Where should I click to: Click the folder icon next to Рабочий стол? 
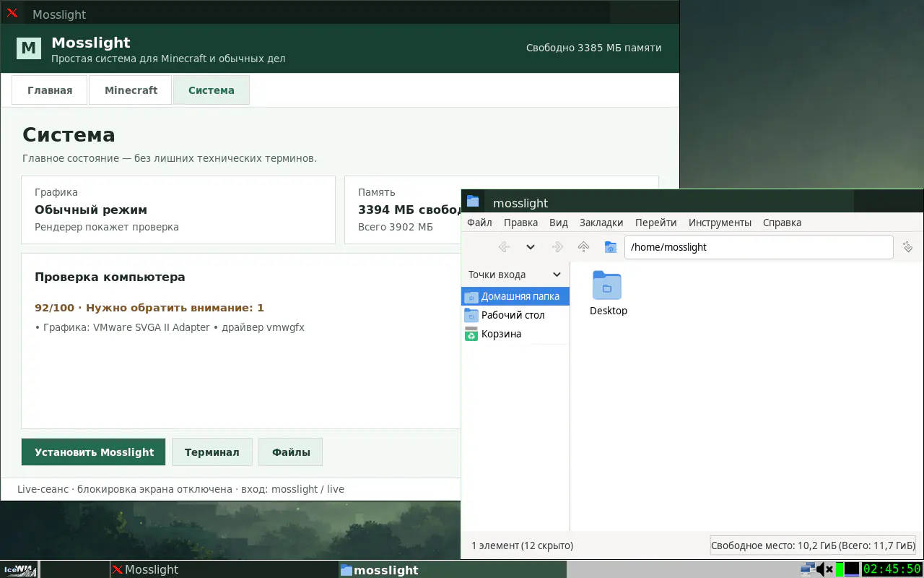pos(471,315)
